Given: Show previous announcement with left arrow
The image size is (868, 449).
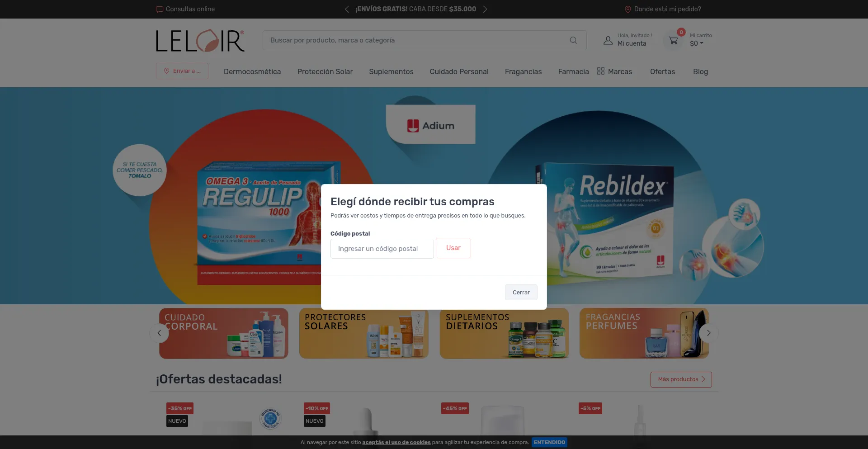Looking at the screenshot, I should point(347,9).
